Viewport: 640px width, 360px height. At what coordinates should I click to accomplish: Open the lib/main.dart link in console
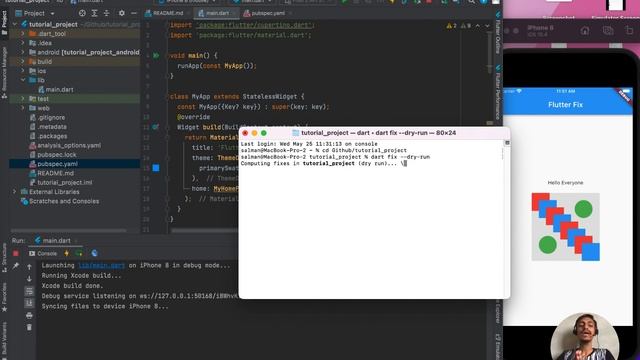point(102,266)
